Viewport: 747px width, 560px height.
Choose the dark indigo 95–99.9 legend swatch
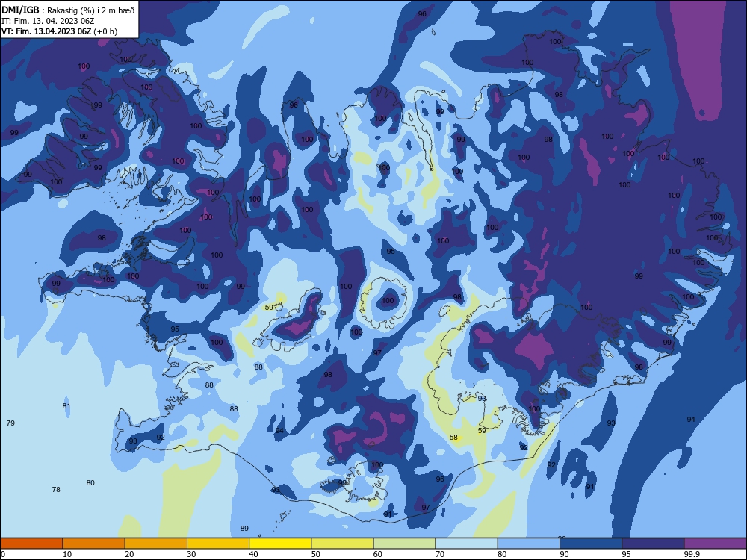[x=653, y=544]
